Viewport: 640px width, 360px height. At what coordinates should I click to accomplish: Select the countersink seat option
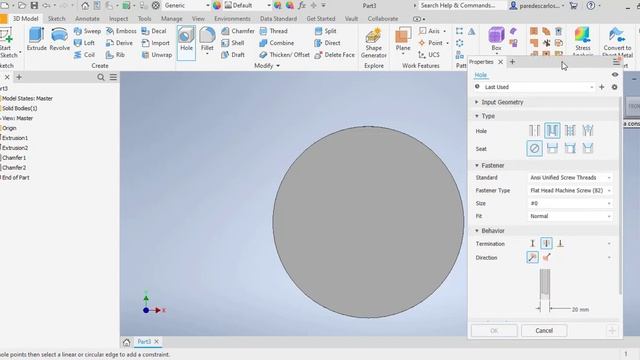click(588, 149)
